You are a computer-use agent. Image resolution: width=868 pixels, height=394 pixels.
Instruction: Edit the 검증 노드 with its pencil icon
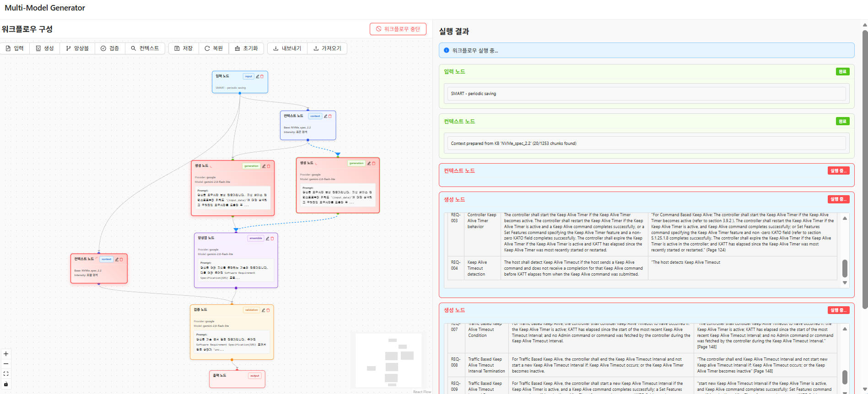[264, 310]
